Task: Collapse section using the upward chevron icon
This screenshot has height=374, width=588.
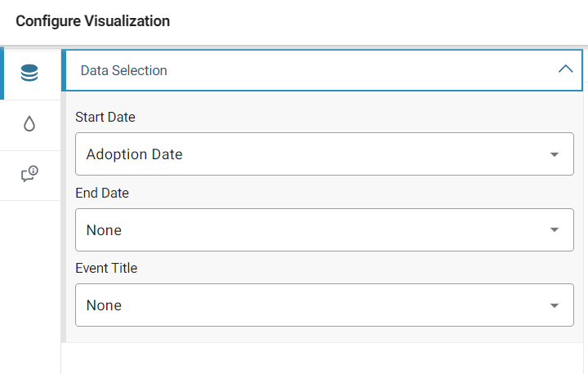Action: click(565, 69)
